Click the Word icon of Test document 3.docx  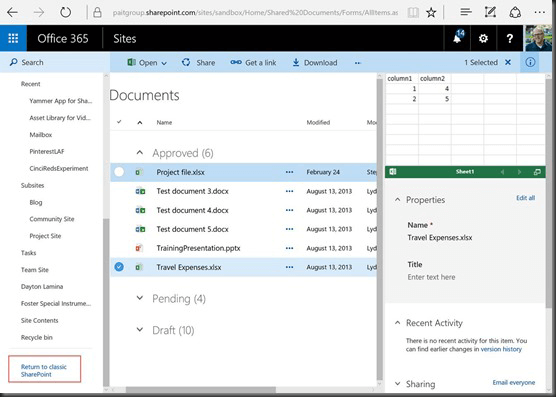point(140,191)
